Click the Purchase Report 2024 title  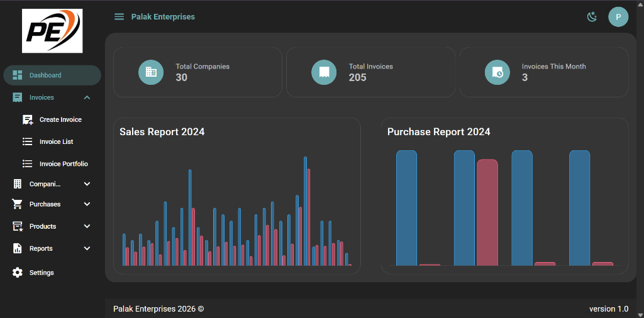coord(438,132)
